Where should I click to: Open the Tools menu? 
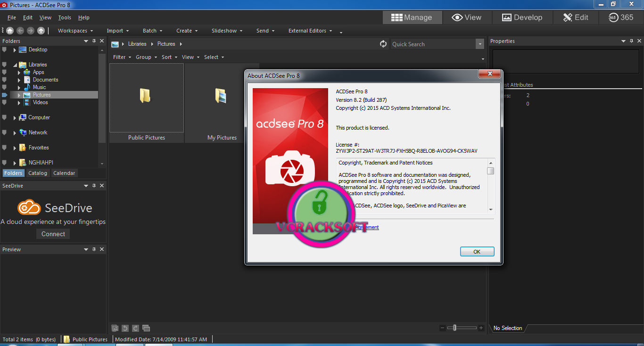65,17
